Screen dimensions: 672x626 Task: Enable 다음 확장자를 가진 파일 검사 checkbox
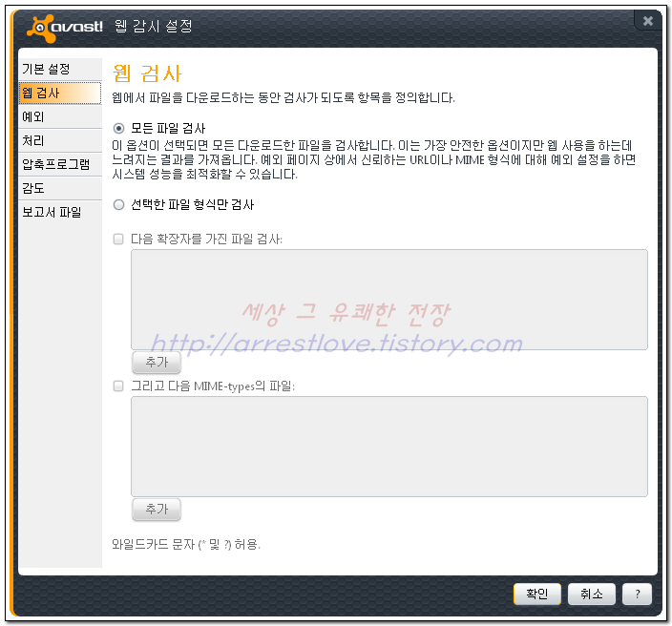118,240
